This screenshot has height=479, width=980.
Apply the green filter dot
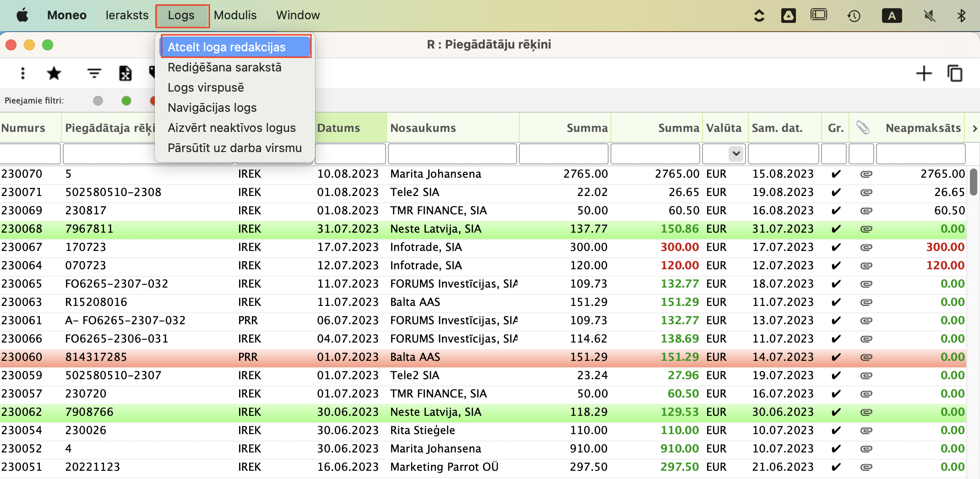[126, 101]
